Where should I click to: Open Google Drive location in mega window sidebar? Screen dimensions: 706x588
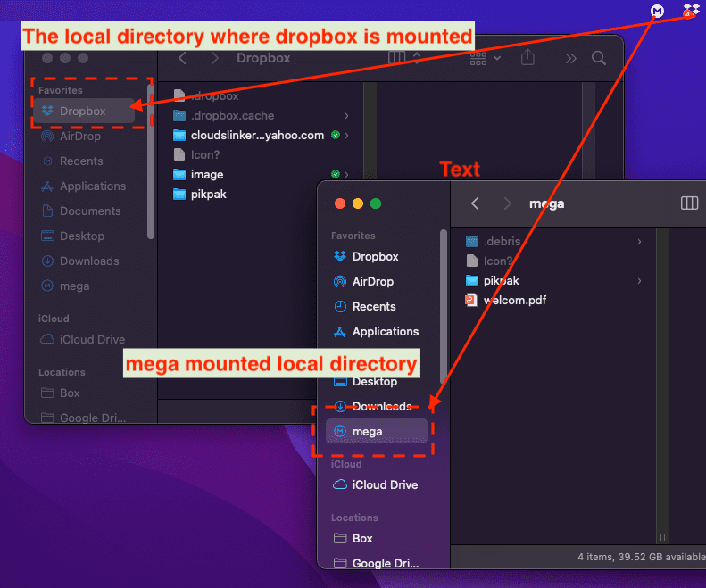[x=377, y=563]
